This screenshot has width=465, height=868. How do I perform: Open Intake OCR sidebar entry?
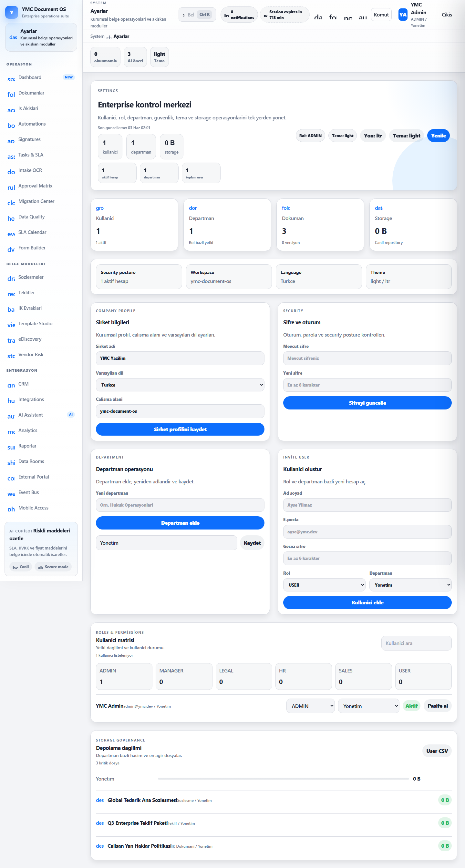pos(41,170)
